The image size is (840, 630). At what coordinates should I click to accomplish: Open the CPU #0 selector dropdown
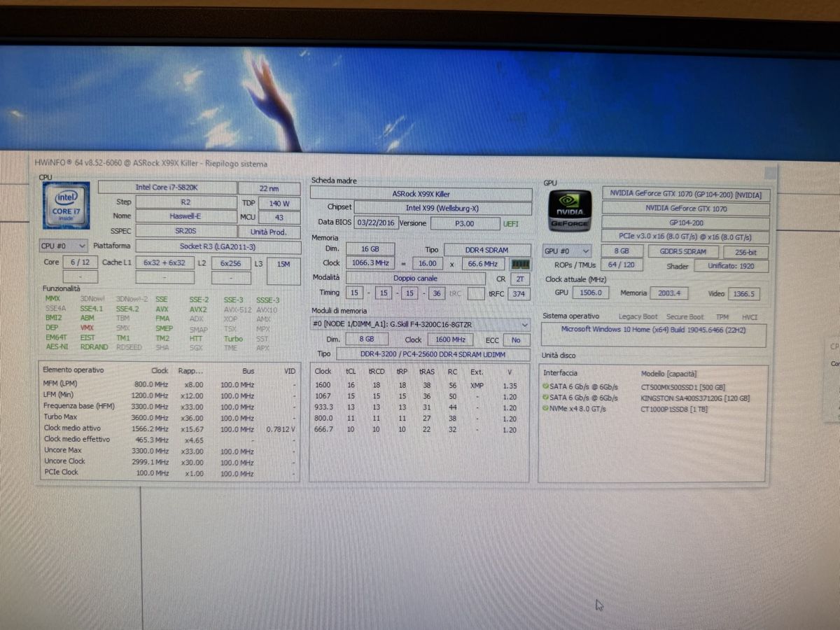coord(64,246)
